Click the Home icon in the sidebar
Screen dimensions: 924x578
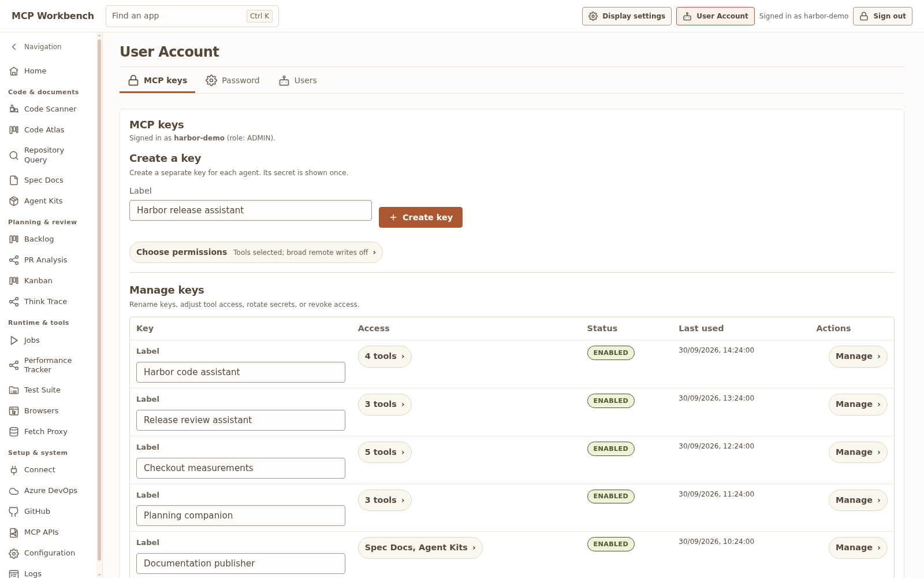coord(14,71)
